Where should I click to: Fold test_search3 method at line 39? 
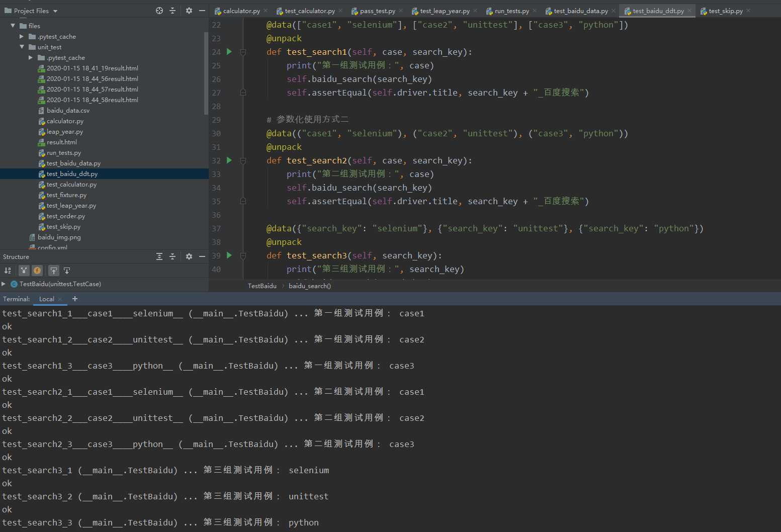[243, 255]
